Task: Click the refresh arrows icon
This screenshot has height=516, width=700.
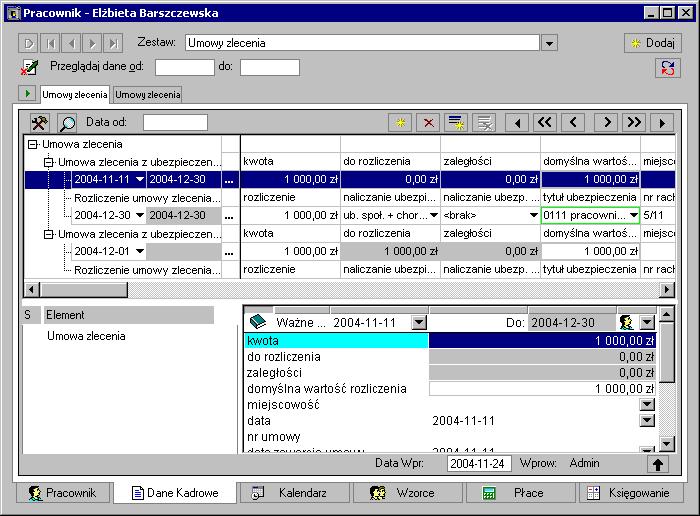Action: coord(668,68)
